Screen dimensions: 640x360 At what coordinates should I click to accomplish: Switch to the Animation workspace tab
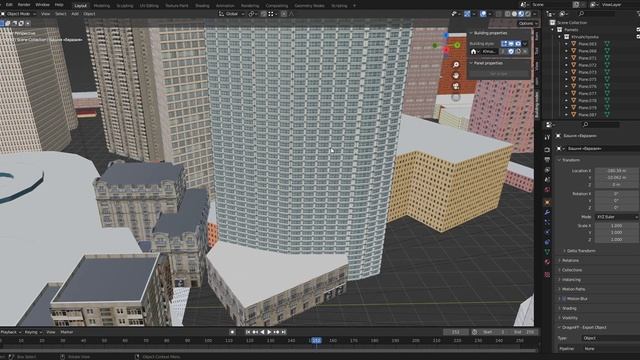click(225, 6)
